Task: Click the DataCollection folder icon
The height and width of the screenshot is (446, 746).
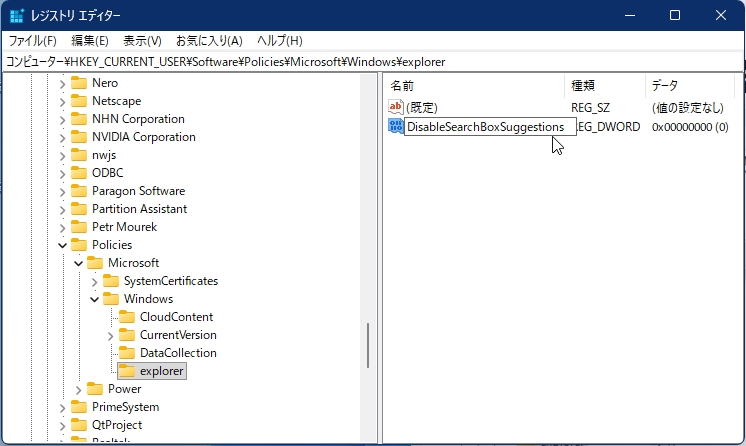Action: point(127,353)
